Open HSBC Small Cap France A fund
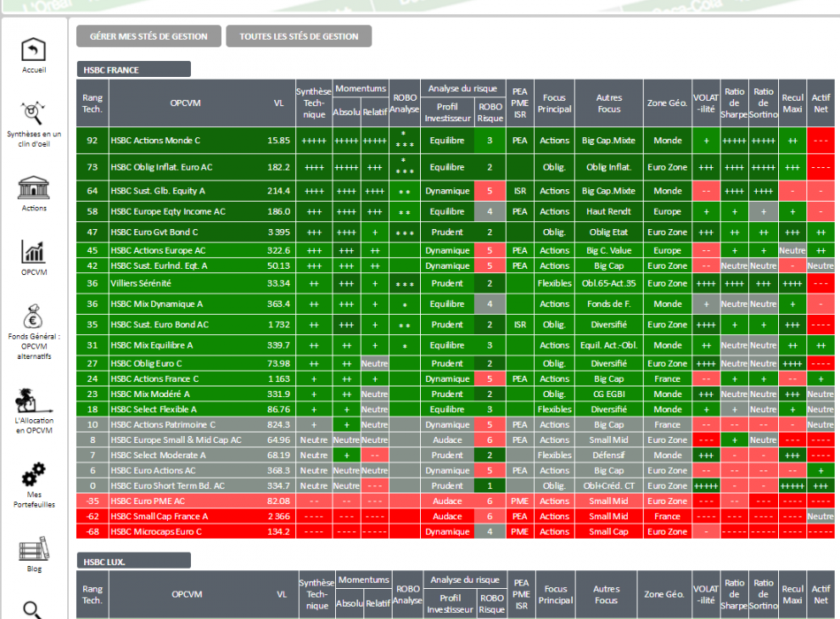This screenshot has height=619, width=840. pyautogui.click(x=158, y=516)
